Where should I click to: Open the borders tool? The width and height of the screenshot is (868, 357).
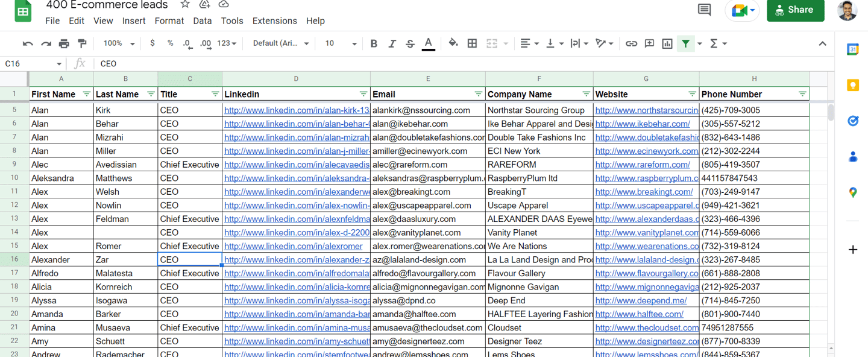coord(473,43)
